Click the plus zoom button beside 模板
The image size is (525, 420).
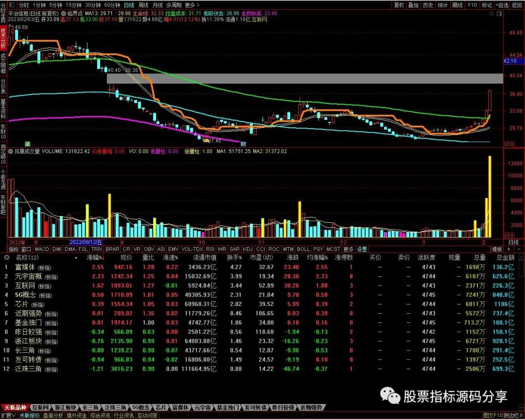coord(509,249)
